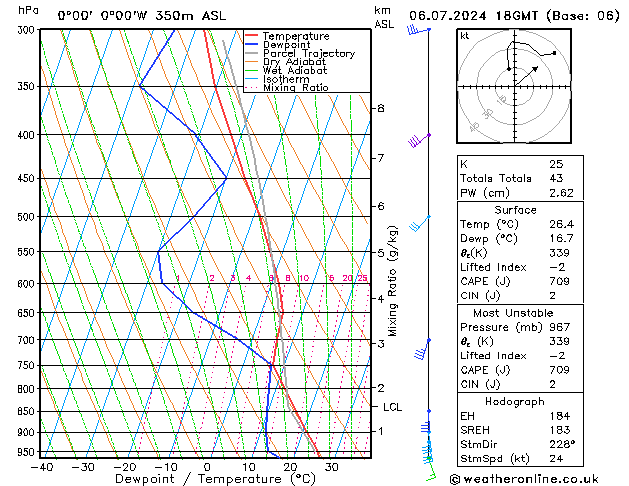Click the 400 pressure level label
This screenshot has height=486, width=629.
(x=28, y=135)
